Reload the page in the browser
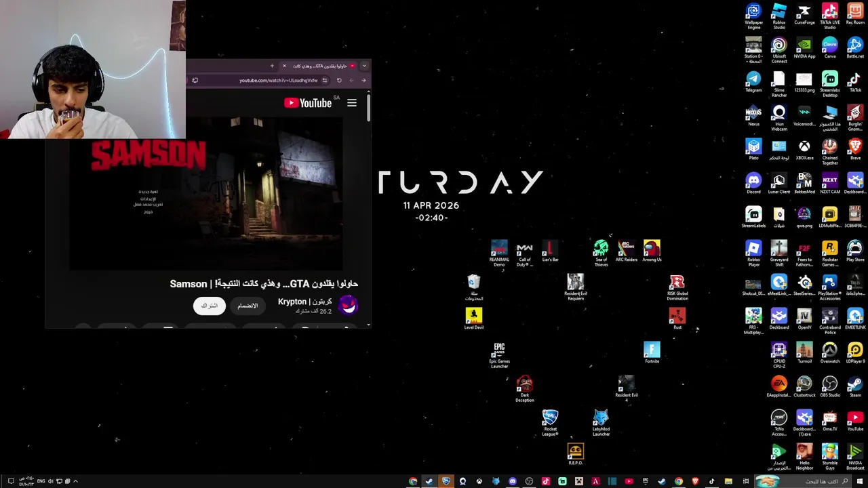This screenshot has width=868, height=488. pyautogui.click(x=339, y=80)
